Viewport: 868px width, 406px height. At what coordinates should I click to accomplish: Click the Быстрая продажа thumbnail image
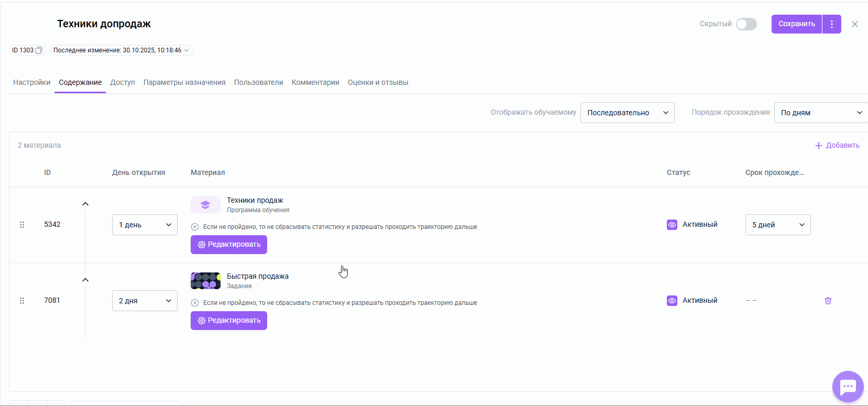205,281
